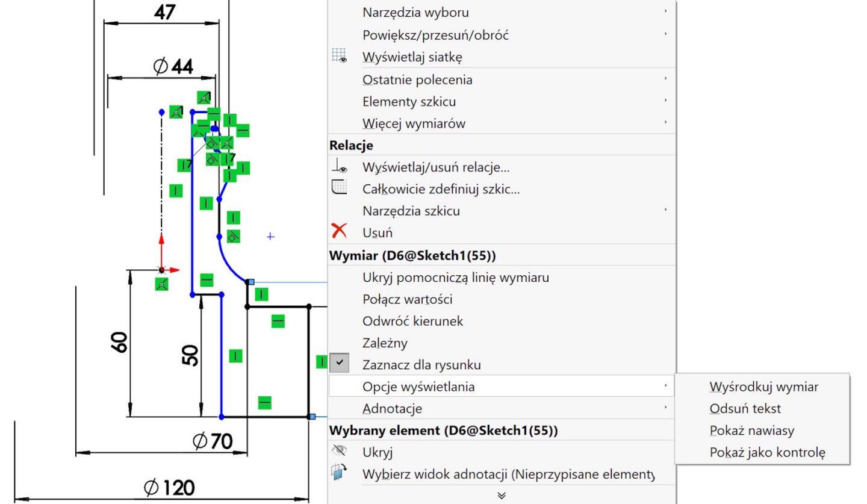The height and width of the screenshot is (504, 867).
Task: Open the Elementy szkicu submenu
Action: point(409,101)
